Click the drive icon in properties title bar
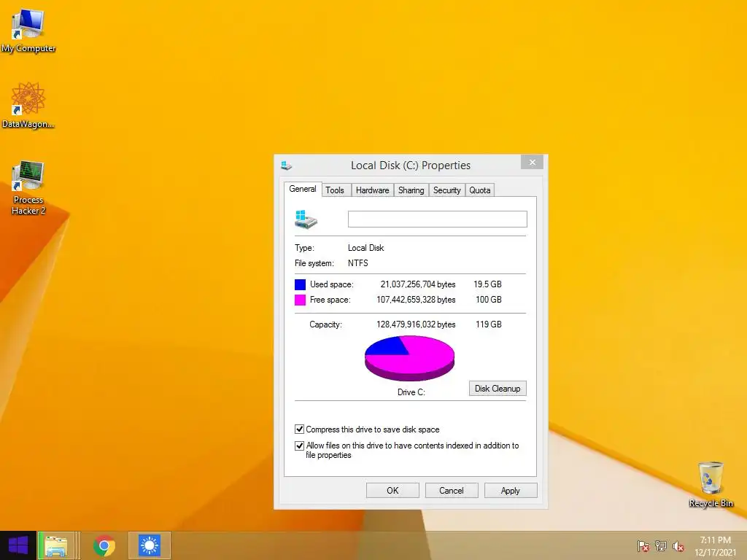 click(286, 166)
